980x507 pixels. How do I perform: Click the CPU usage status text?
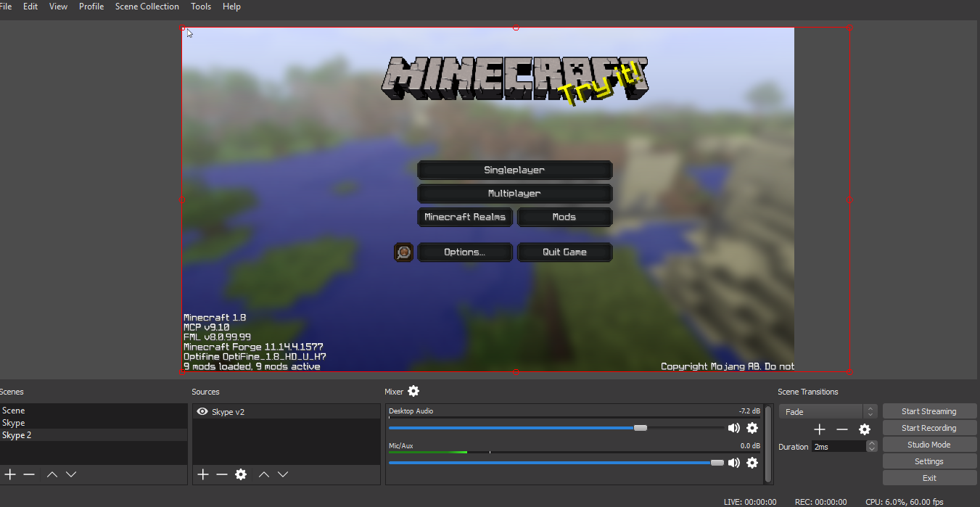[905, 502]
